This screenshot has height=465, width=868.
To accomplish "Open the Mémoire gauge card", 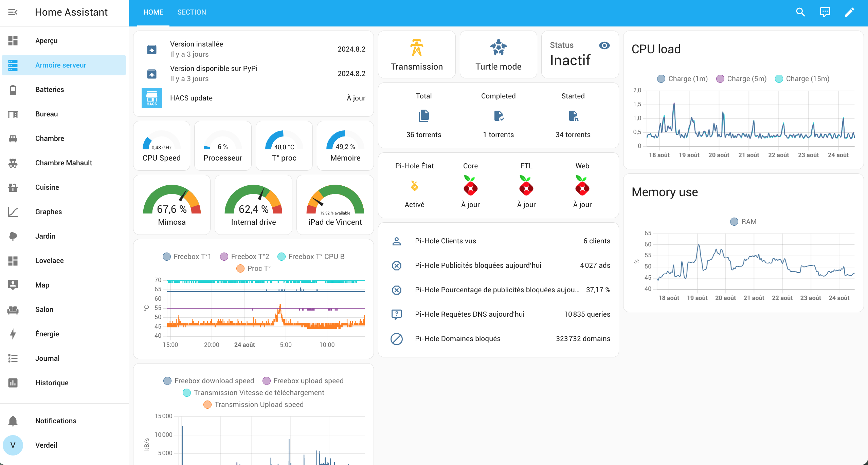I will (345, 146).
